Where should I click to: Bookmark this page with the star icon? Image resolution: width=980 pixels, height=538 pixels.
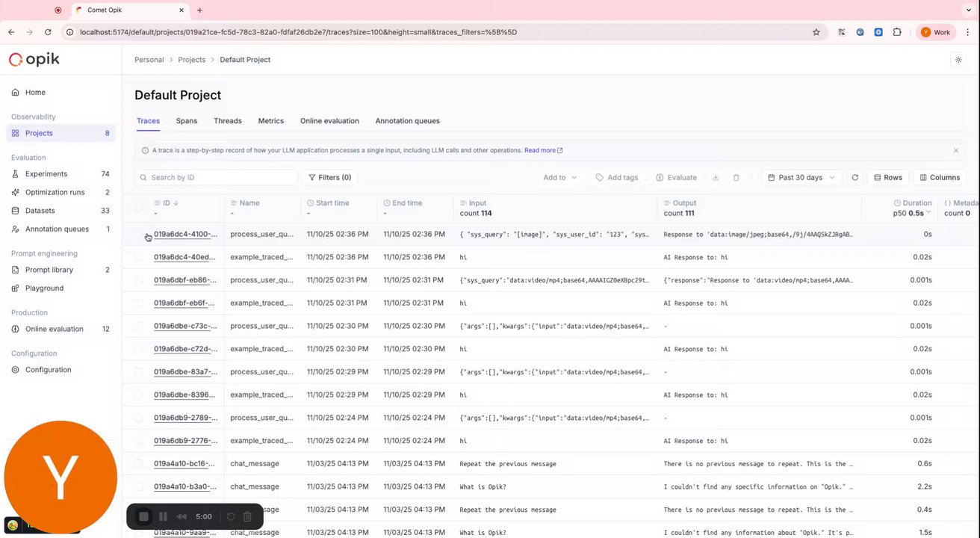click(816, 32)
